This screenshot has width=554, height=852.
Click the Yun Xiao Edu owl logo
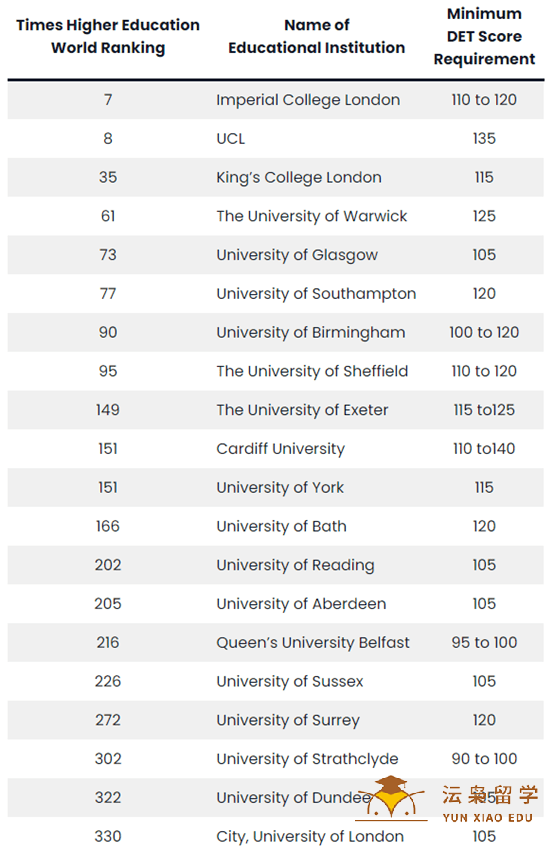(x=391, y=797)
